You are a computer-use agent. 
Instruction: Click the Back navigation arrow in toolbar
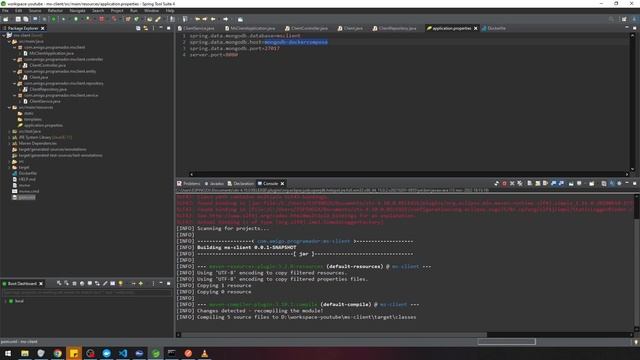point(213,19)
